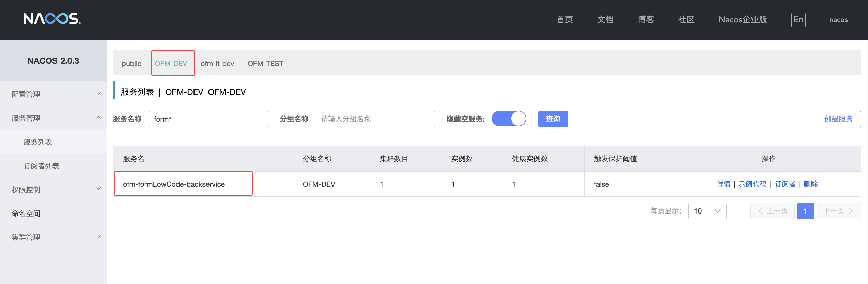Viewport: 868px width, 284px height.
Task: Focus the 服务名称 input containing form*
Action: click(x=208, y=119)
